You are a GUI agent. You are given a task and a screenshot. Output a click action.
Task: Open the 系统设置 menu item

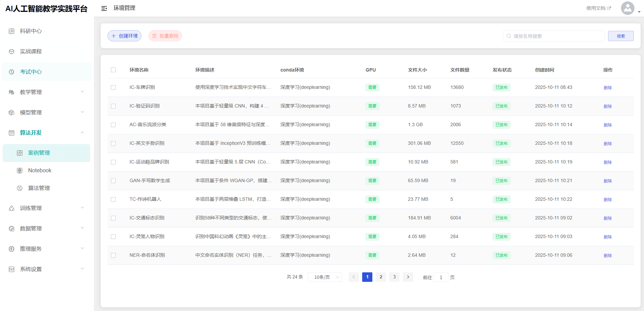[x=31, y=269]
